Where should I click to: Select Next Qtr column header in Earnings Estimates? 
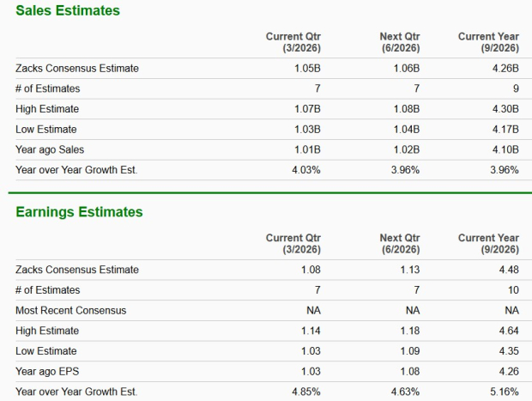point(398,243)
